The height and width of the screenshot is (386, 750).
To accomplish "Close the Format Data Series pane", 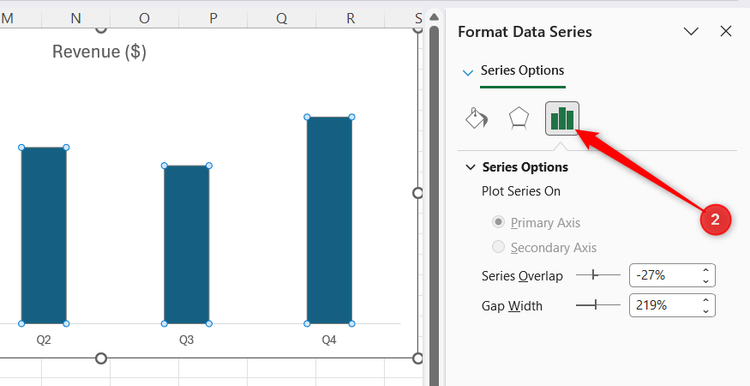I will pos(726,32).
